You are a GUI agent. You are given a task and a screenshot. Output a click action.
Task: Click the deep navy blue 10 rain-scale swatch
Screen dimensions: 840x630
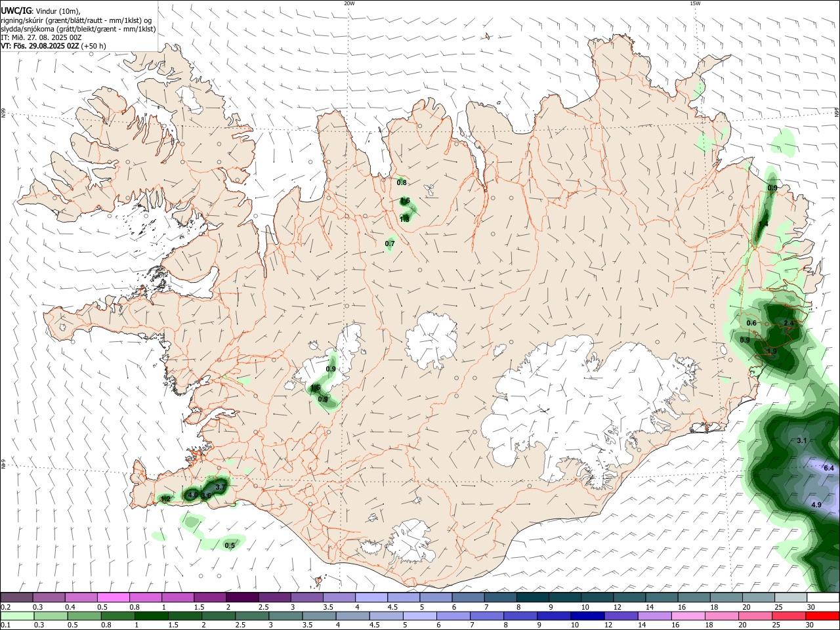[586, 616]
